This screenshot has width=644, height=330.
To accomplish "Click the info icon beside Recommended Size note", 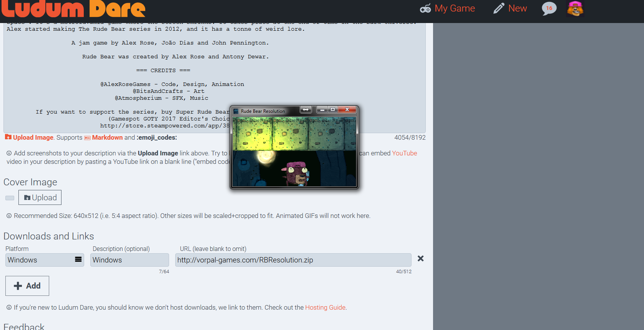I will [x=9, y=216].
